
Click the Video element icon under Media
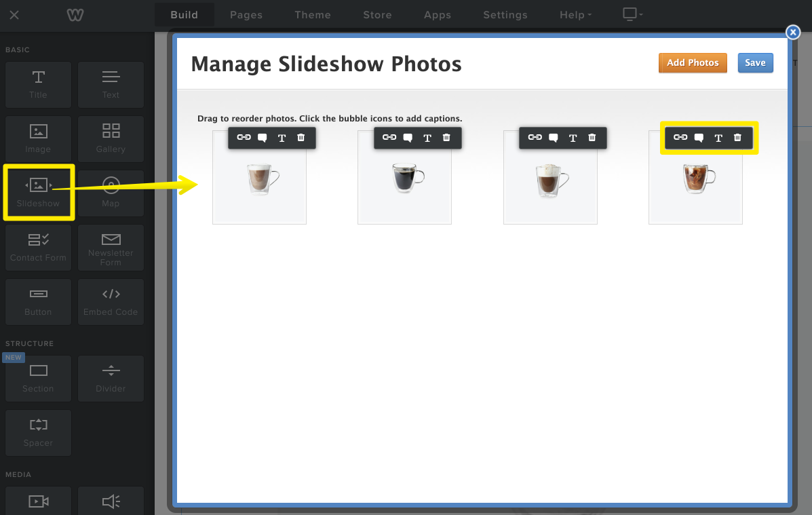(38, 502)
